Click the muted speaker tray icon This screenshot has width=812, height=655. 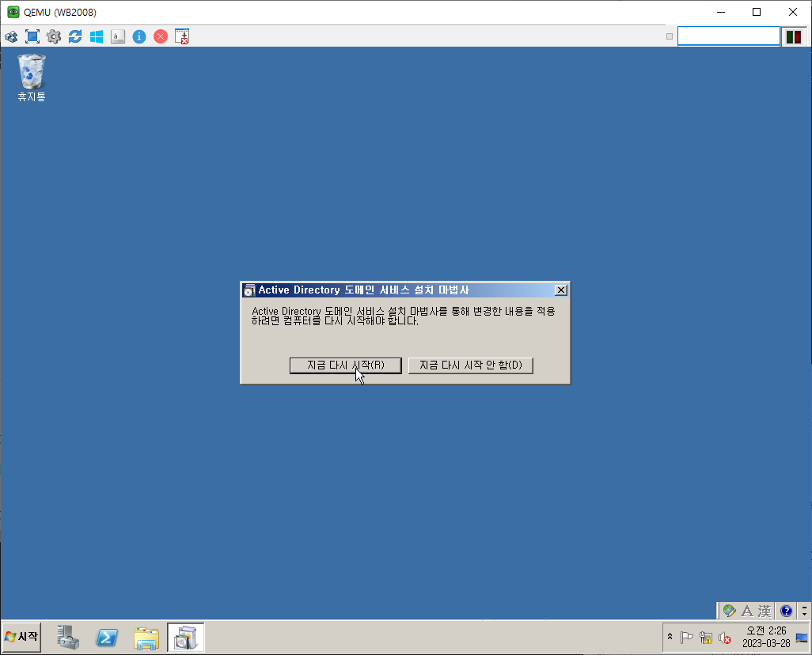pyautogui.click(x=724, y=638)
